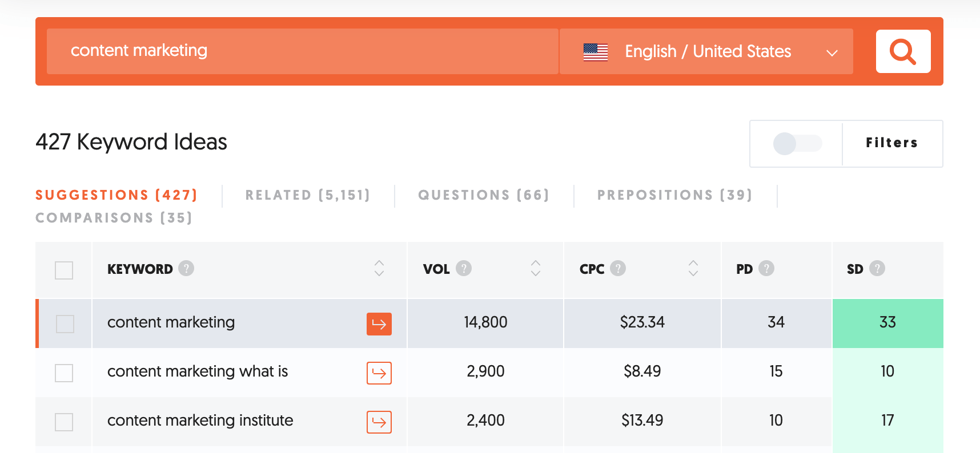Toggle the switch beside Filters
The image size is (980, 453).
797,143
